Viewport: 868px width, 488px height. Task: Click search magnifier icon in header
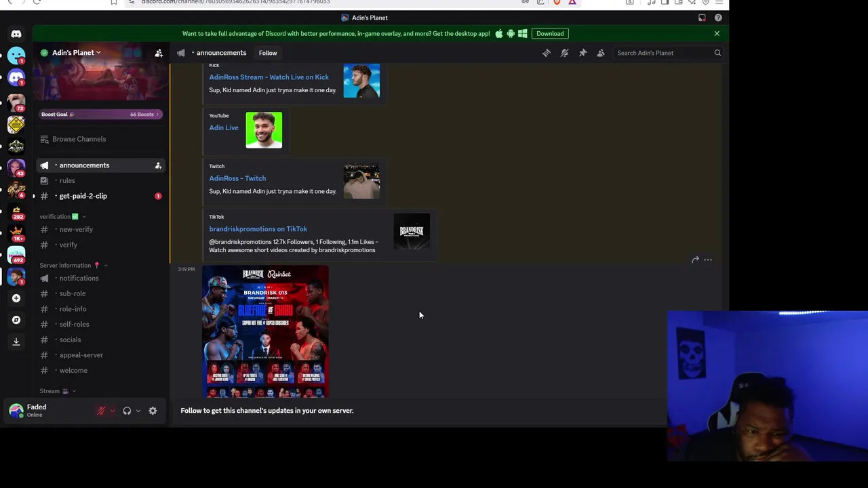point(717,53)
